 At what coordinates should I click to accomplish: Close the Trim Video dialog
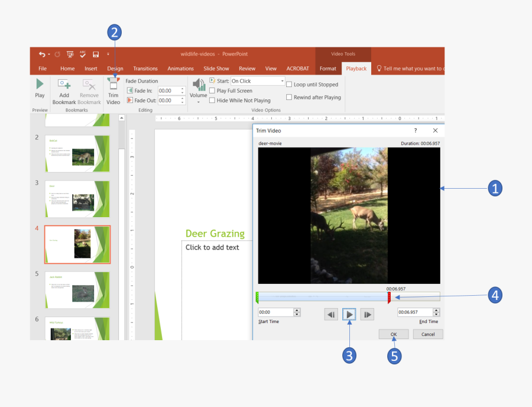click(435, 131)
